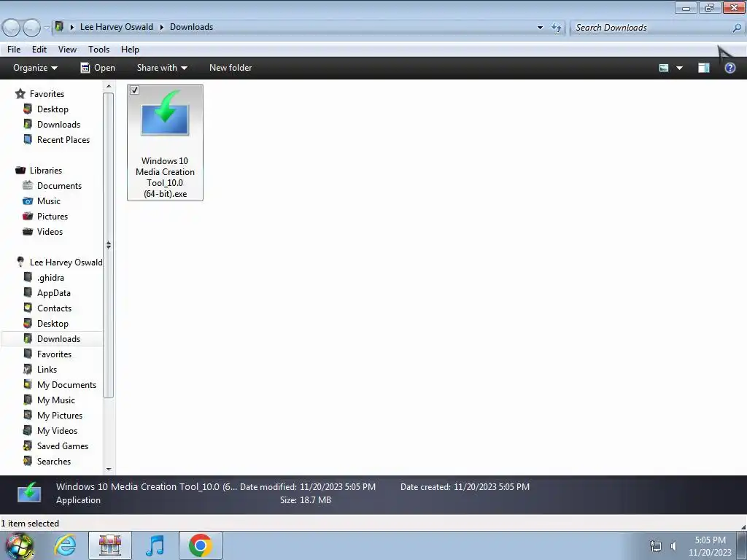This screenshot has width=747, height=560.
Task: Click the Music library icon
Action: click(28, 201)
